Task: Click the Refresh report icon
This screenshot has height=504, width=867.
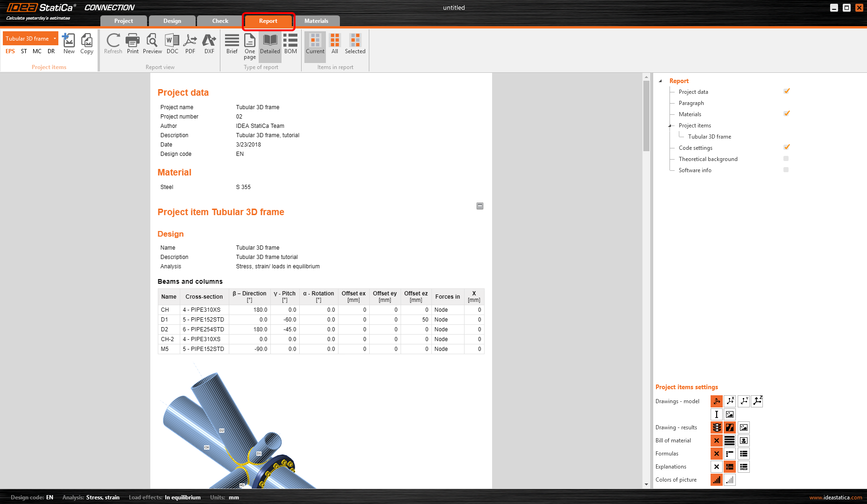Action: click(x=113, y=44)
